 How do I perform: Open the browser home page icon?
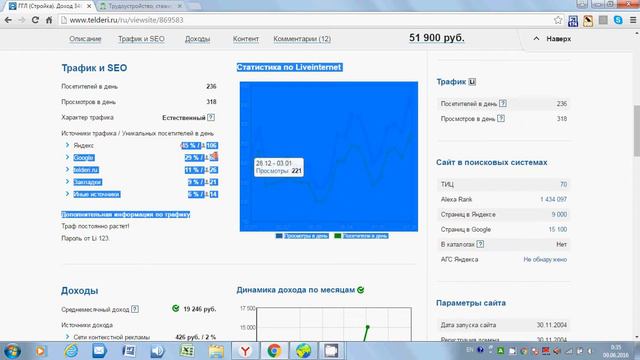[x=49, y=20]
